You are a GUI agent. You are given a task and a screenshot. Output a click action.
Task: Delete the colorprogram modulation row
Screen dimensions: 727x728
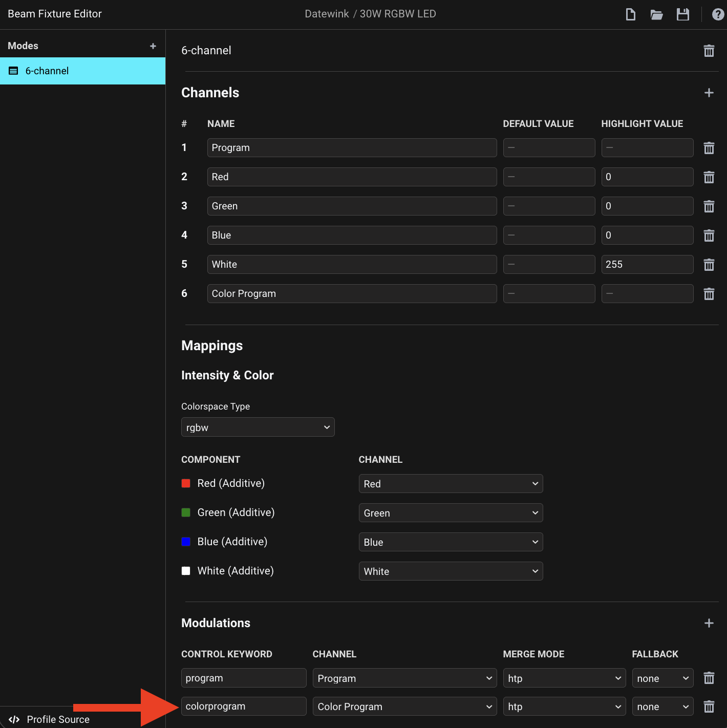[x=709, y=707]
